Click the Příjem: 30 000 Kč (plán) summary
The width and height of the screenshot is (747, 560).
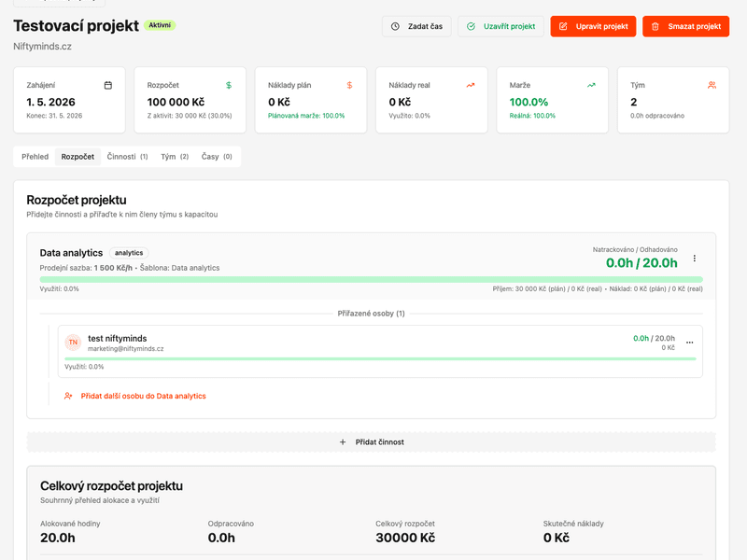tap(547, 289)
